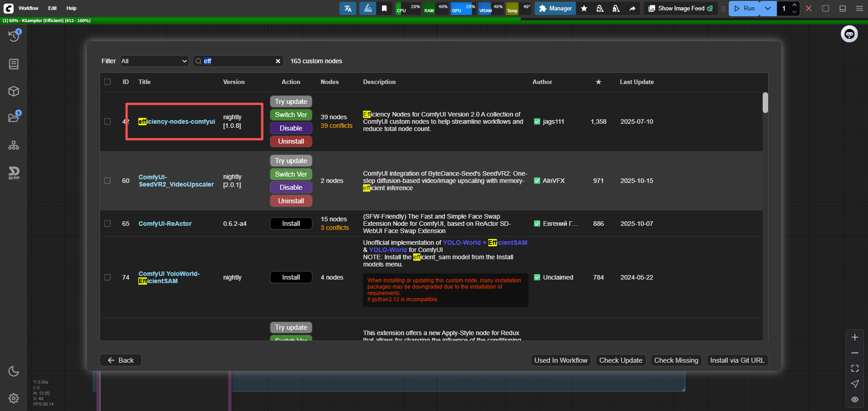Open queue history sidebar icon

14,36
